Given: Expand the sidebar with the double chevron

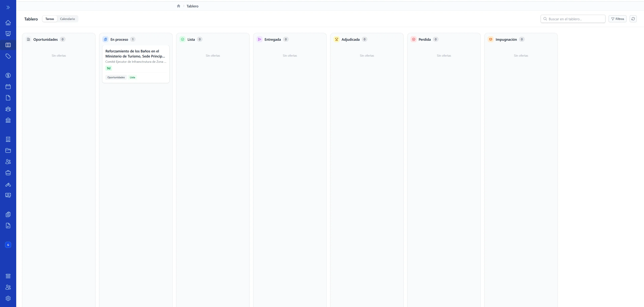Looking at the screenshot, I should [x=8, y=7].
